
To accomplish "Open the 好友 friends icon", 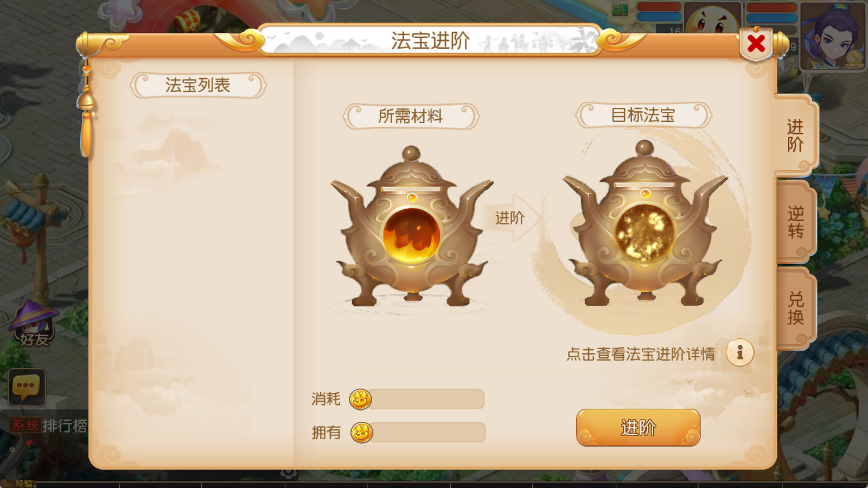I will [34, 325].
